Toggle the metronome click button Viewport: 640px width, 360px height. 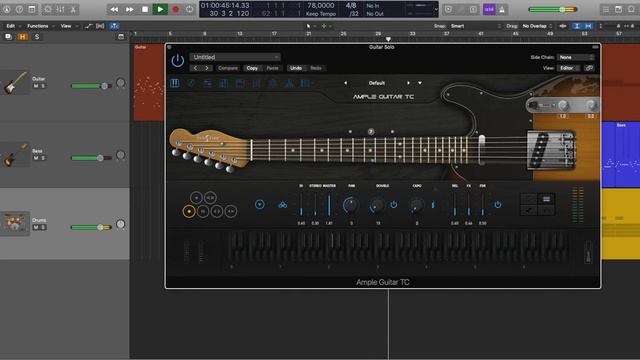pyautogui.click(x=502, y=9)
